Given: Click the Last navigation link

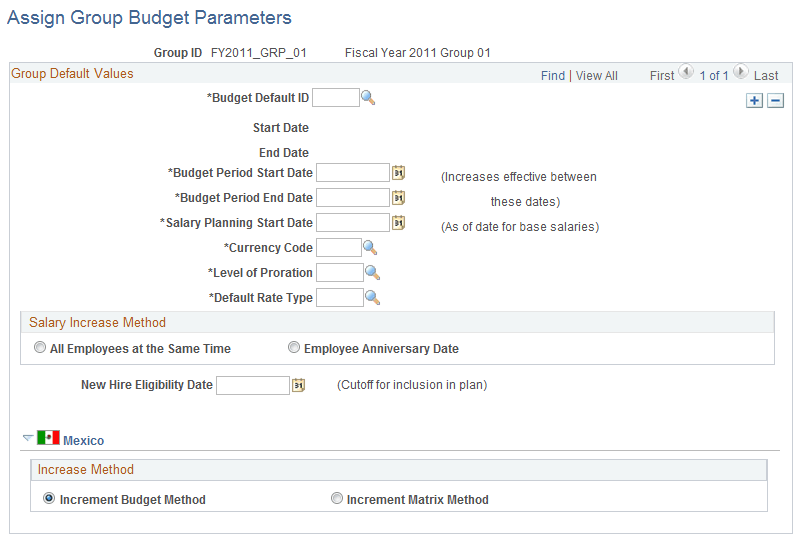Looking at the screenshot, I should 766,76.
